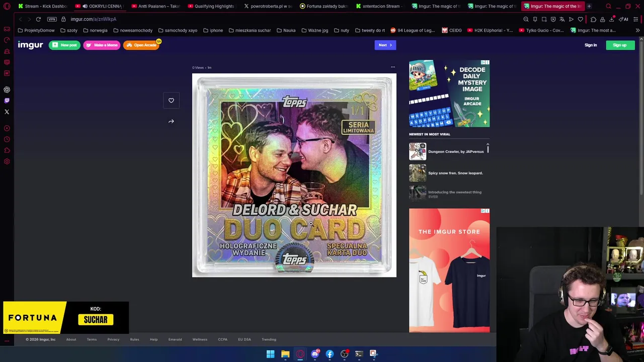
Task: Click the imgur logo
Action: 30,45
